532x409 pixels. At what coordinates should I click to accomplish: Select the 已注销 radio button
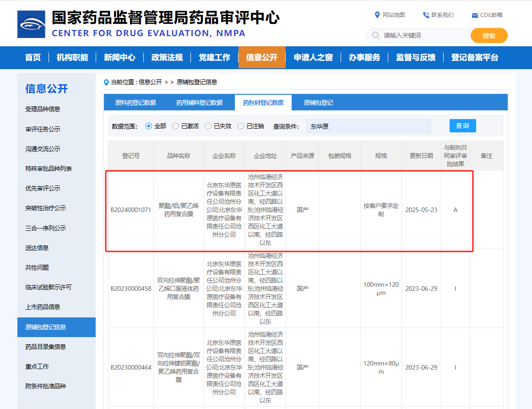(241, 126)
